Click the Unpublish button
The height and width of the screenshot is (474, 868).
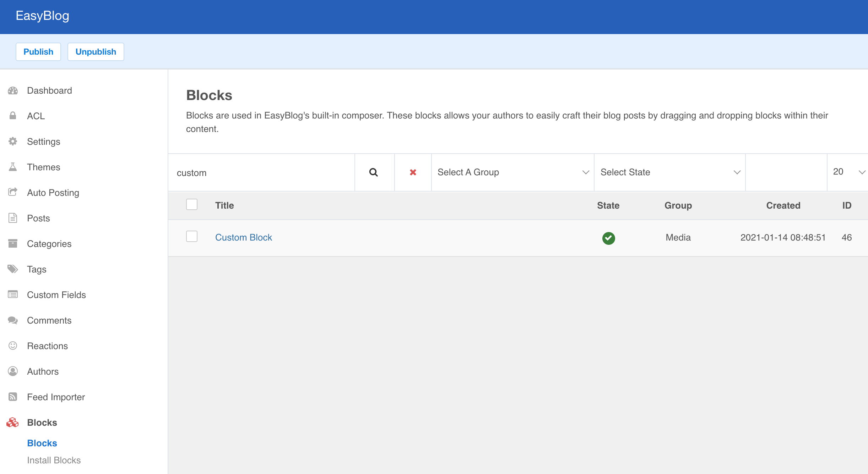(x=96, y=52)
